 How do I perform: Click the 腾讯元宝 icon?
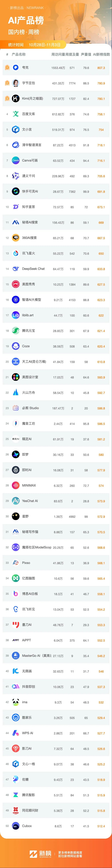15,331
